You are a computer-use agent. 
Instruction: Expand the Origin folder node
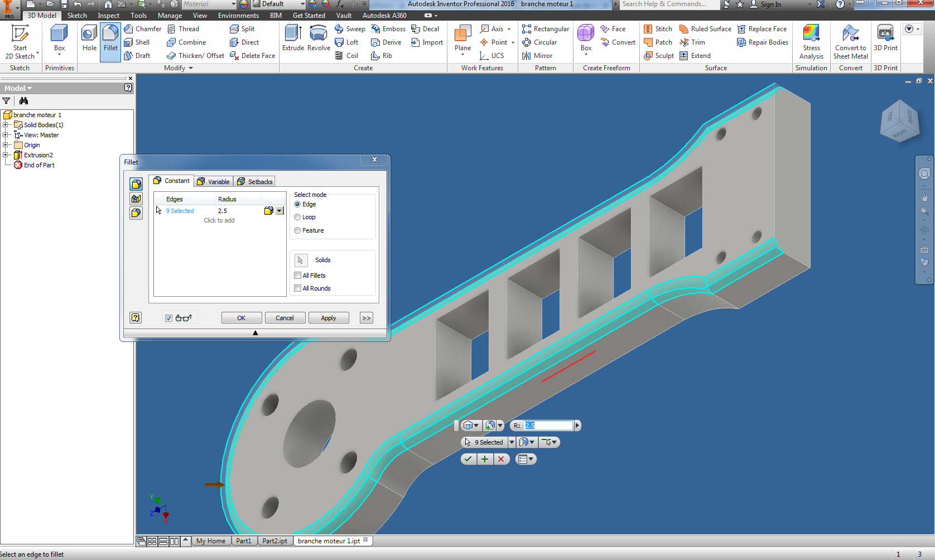pyautogui.click(x=6, y=145)
